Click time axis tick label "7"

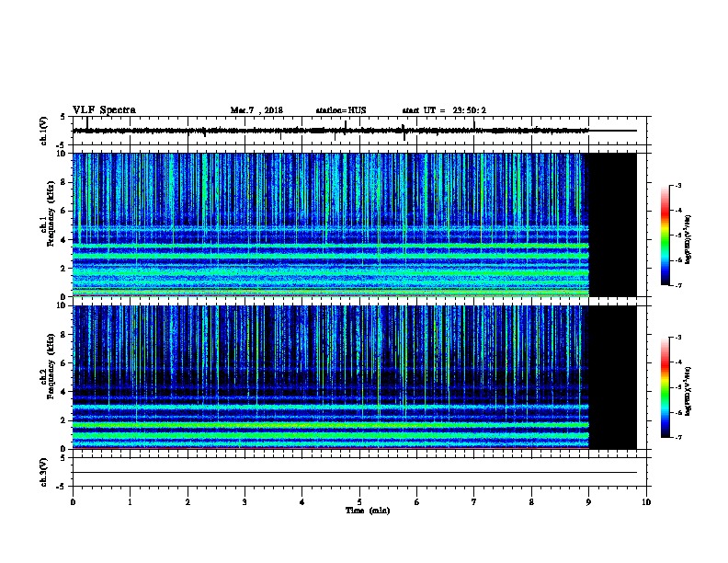pyautogui.click(x=474, y=502)
